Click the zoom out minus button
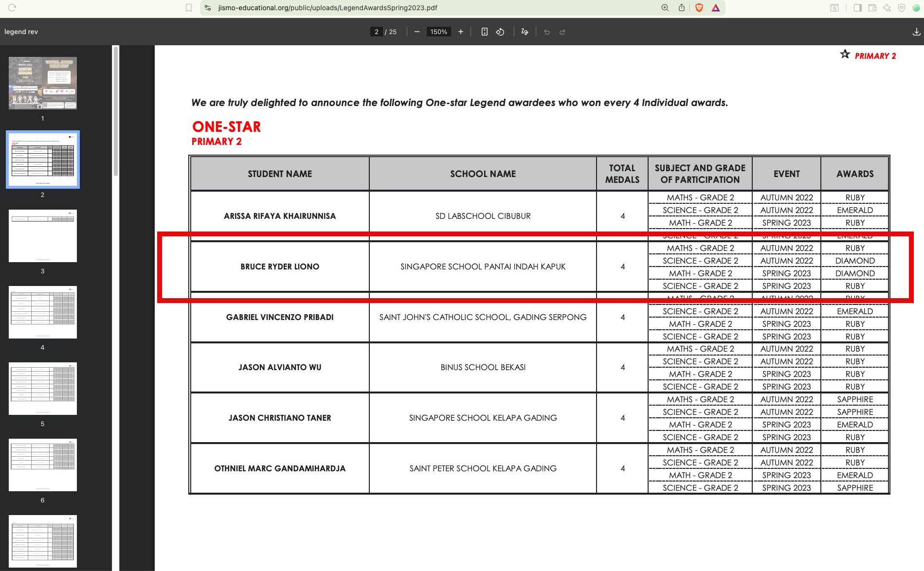The image size is (924, 571). point(417,32)
